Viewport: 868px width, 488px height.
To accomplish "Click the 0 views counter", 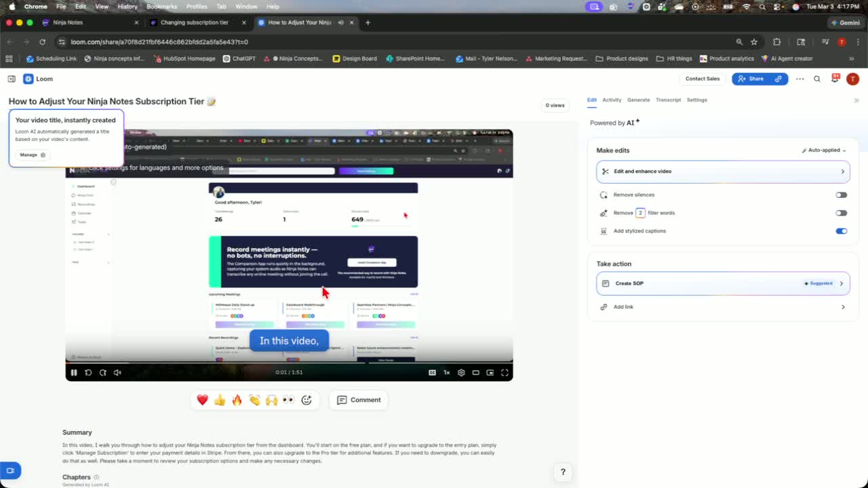I will click(555, 105).
